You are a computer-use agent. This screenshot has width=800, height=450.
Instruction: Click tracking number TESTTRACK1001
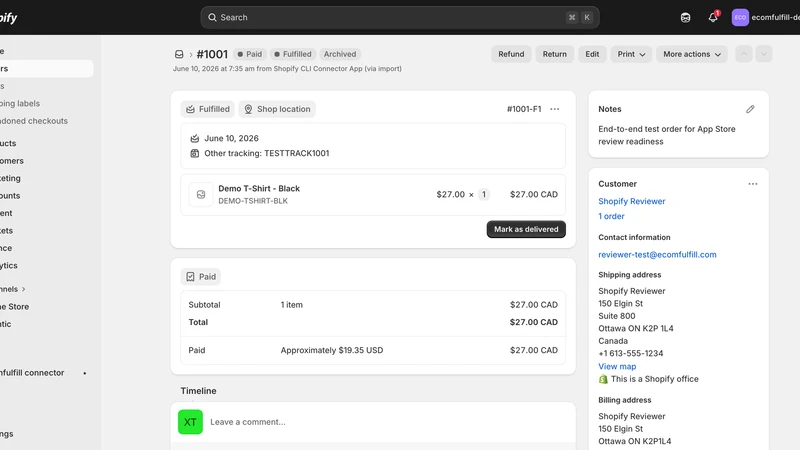296,153
